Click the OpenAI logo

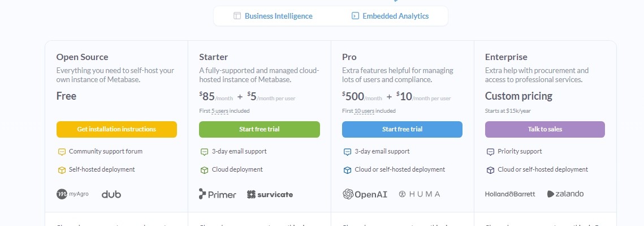tap(365, 194)
